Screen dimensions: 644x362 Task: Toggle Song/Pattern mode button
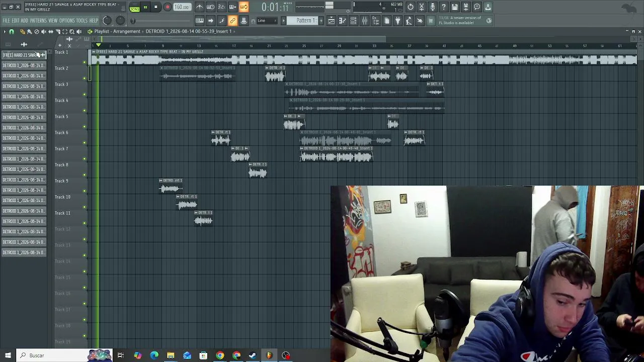[x=134, y=7]
